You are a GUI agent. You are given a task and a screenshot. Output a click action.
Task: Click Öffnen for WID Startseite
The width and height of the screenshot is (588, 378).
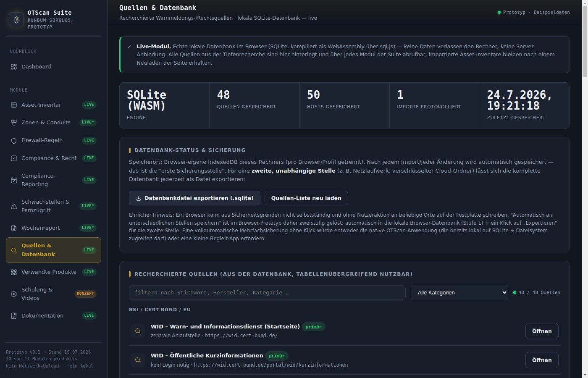(542, 331)
